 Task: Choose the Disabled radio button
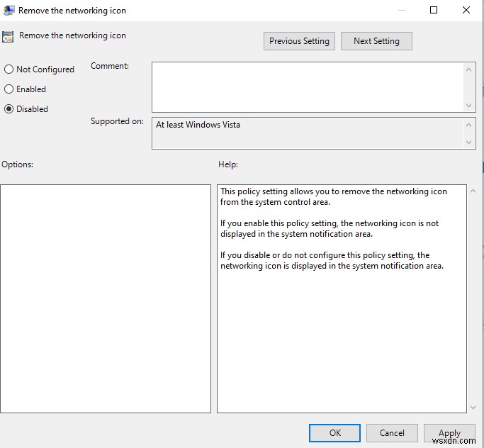(x=9, y=109)
